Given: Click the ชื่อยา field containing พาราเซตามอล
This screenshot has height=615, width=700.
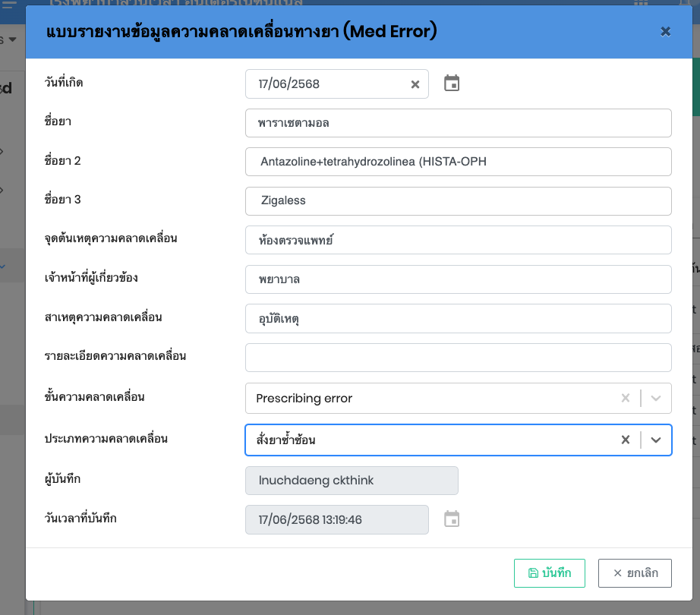Looking at the screenshot, I should click(x=458, y=123).
